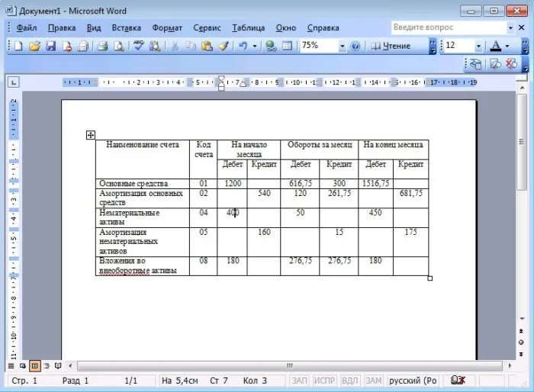534x392 pixels.
Task: Toggle ИСПР track changes in status bar
Action: click(x=324, y=380)
